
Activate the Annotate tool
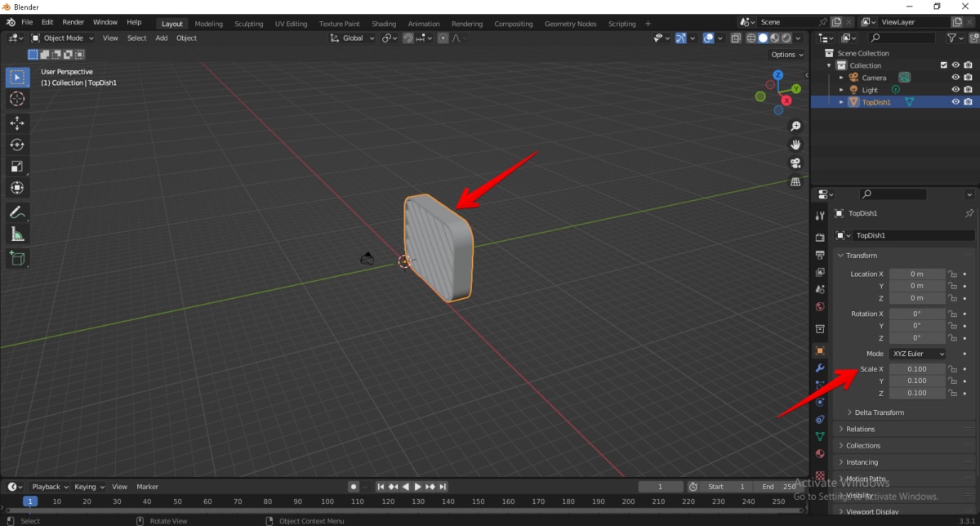(x=17, y=212)
